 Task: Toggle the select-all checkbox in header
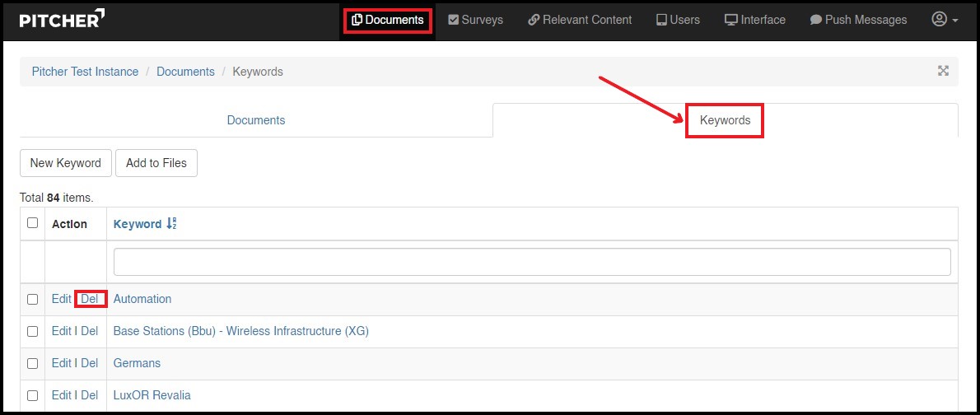32,223
